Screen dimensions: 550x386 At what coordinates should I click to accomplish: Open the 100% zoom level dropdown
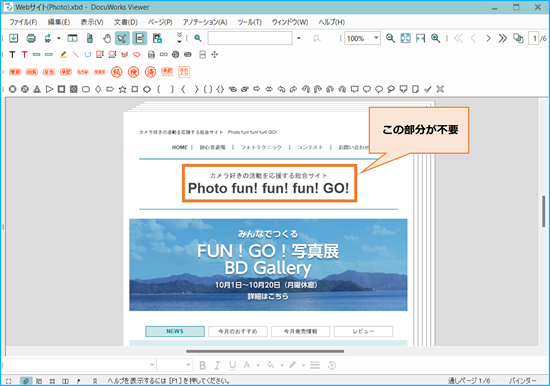tap(376, 38)
